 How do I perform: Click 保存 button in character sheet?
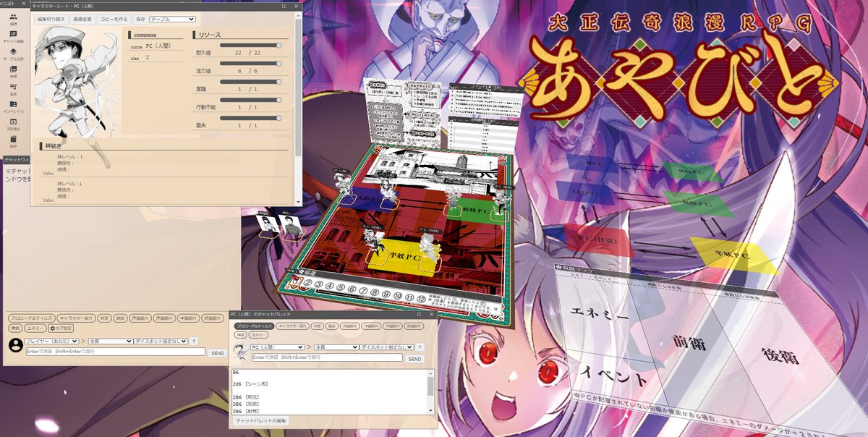click(140, 20)
